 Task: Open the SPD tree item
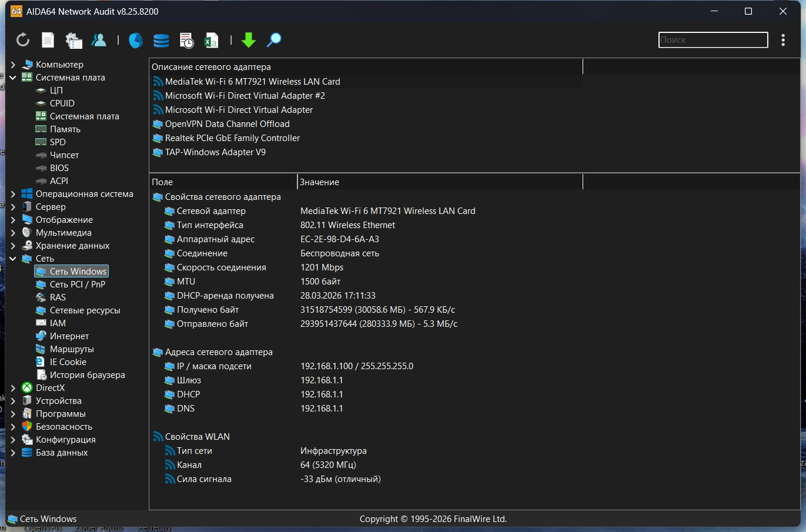point(58,142)
